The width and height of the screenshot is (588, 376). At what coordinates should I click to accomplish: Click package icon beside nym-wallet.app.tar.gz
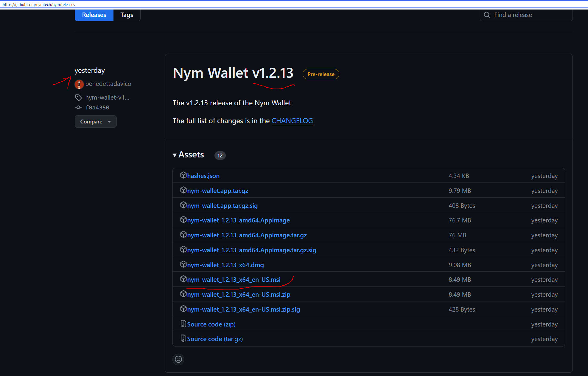(x=183, y=190)
